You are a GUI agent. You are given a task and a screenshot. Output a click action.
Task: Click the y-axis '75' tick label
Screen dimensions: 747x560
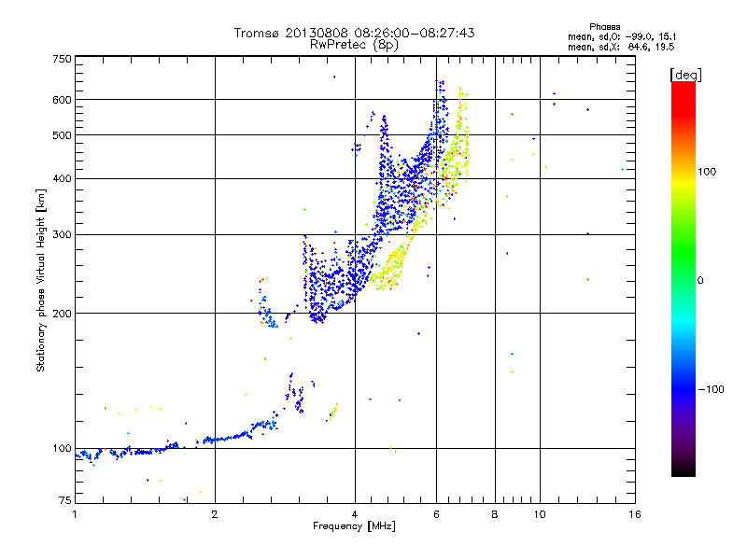pos(65,500)
